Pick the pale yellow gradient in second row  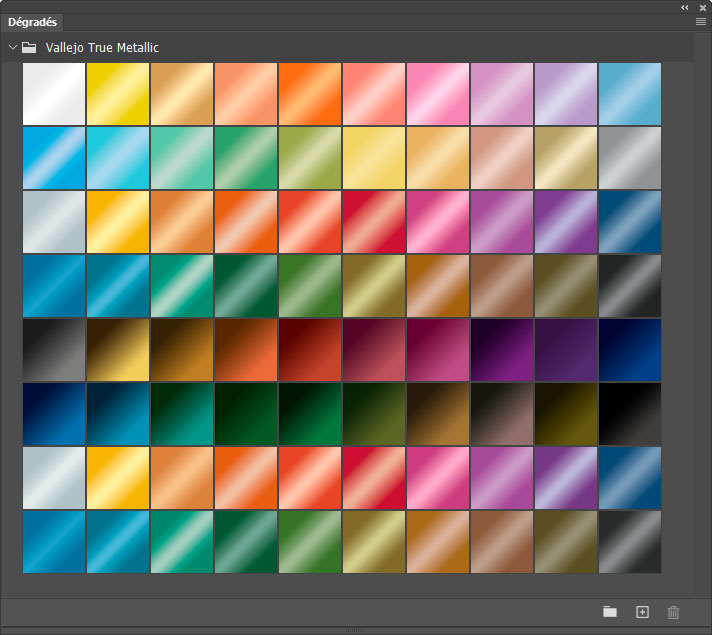tap(374, 158)
